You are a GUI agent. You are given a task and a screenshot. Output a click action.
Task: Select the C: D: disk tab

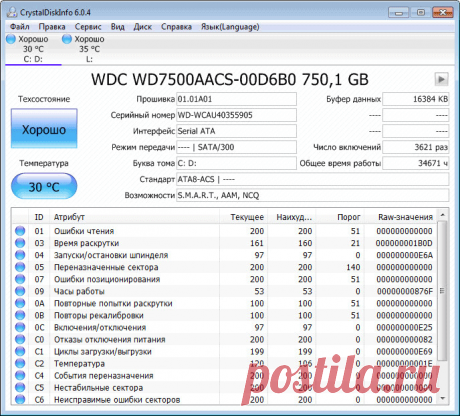click(x=33, y=49)
